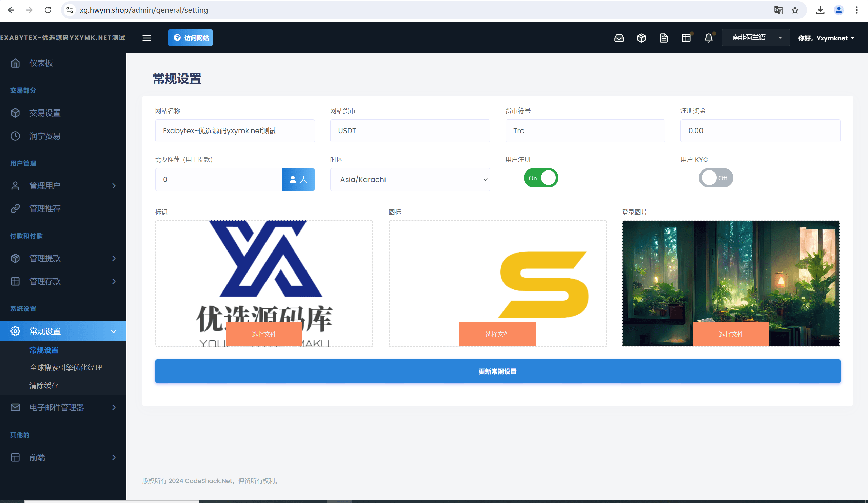Open the Asia/Karachi timezone dropdown
The width and height of the screenshot is (868, 503).
point(410,180)
